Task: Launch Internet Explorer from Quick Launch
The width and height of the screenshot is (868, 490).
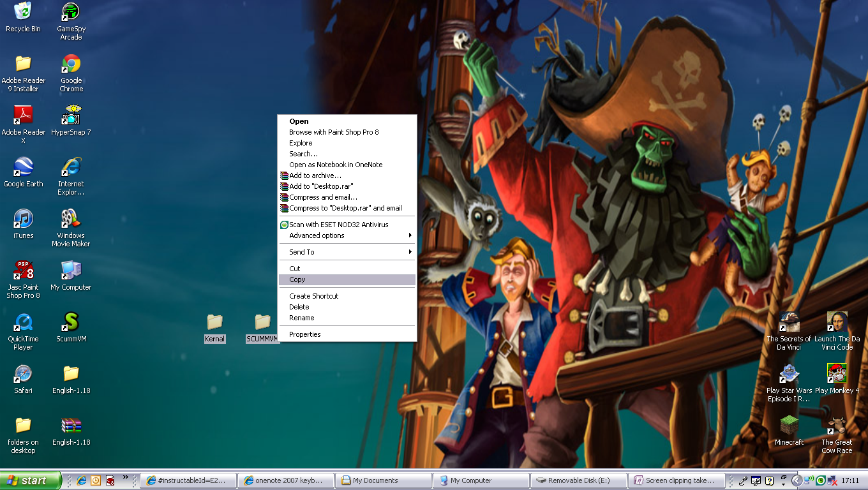Action: click(x=82, y=480)
